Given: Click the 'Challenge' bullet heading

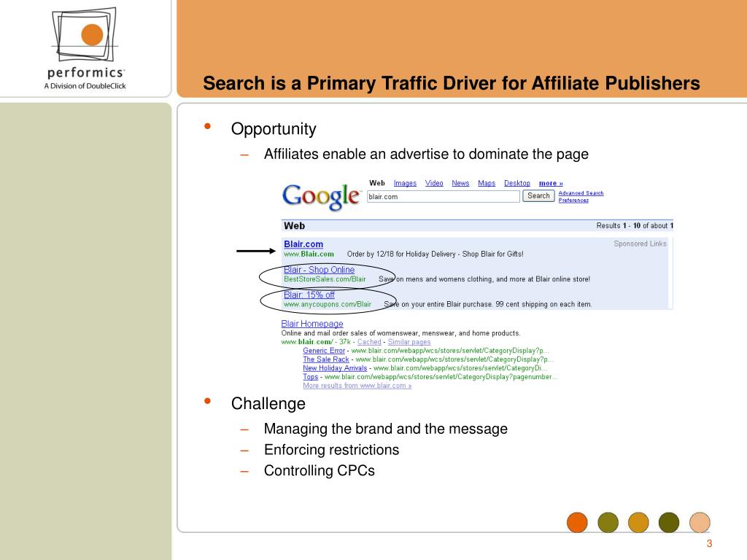Looking at the screenshot, I should pos(268,403).
